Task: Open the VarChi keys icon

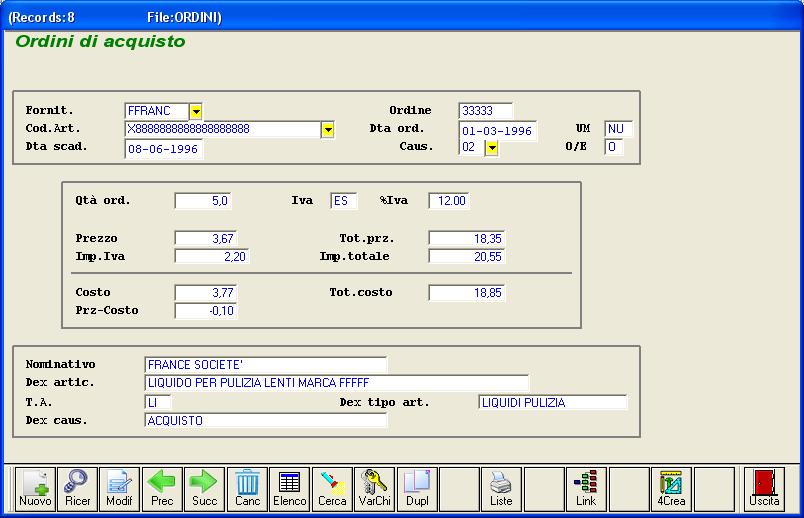Action: click(x=374, y=489)
